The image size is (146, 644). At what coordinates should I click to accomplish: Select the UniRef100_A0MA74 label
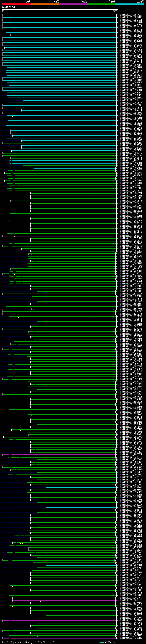[x=131, y=60]
